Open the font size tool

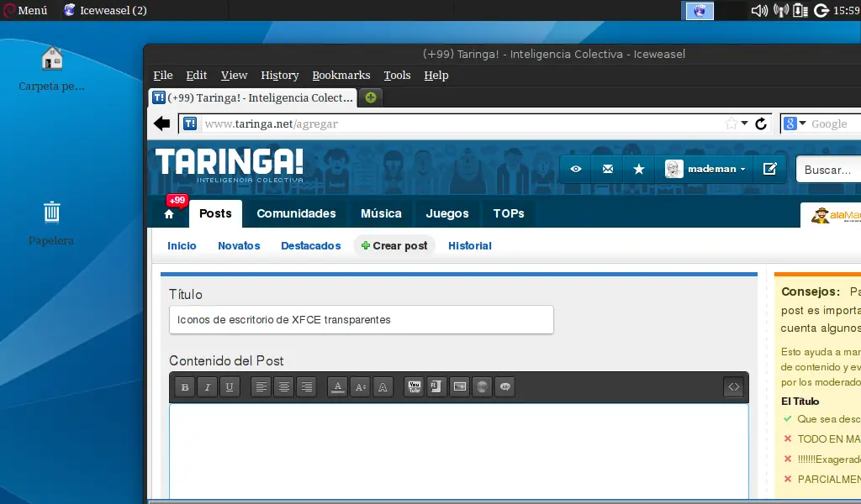360,387
